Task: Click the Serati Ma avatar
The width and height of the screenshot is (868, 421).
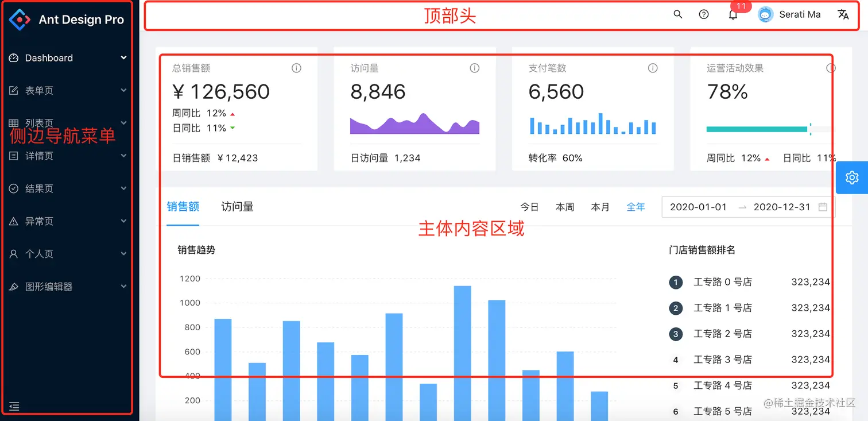Action: coord(766,14)
